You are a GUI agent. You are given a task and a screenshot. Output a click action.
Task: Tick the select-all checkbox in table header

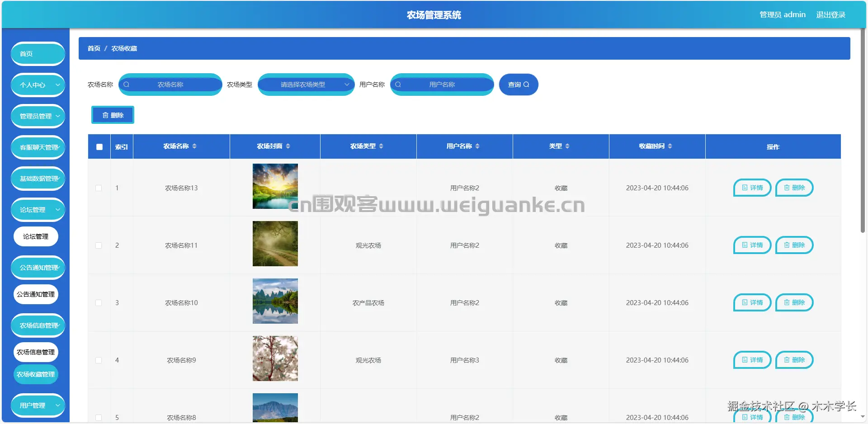pos(99,147)
